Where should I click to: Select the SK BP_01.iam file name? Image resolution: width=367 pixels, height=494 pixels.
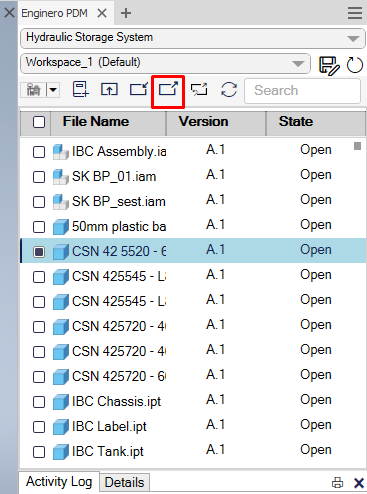(x=114, y=177)
